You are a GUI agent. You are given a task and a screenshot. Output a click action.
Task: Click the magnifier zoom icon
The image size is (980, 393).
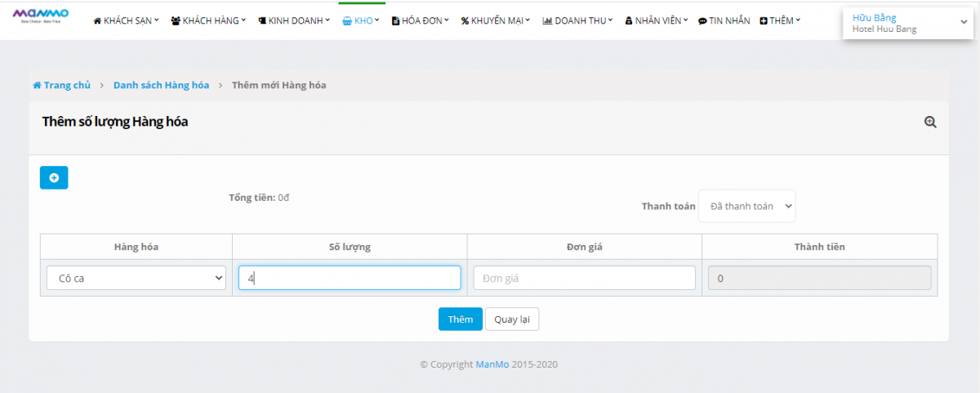click(x=929, y=122)
